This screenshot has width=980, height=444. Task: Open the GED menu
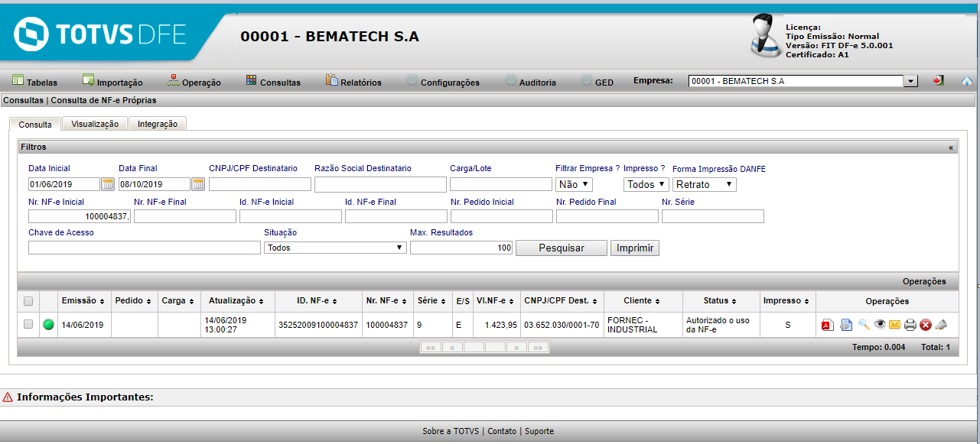click(x=597, y=82)
